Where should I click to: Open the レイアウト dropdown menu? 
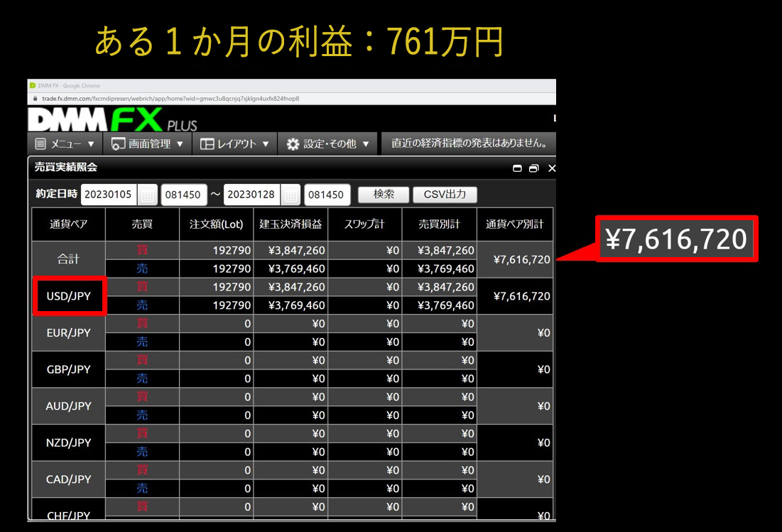pos(234,143)
